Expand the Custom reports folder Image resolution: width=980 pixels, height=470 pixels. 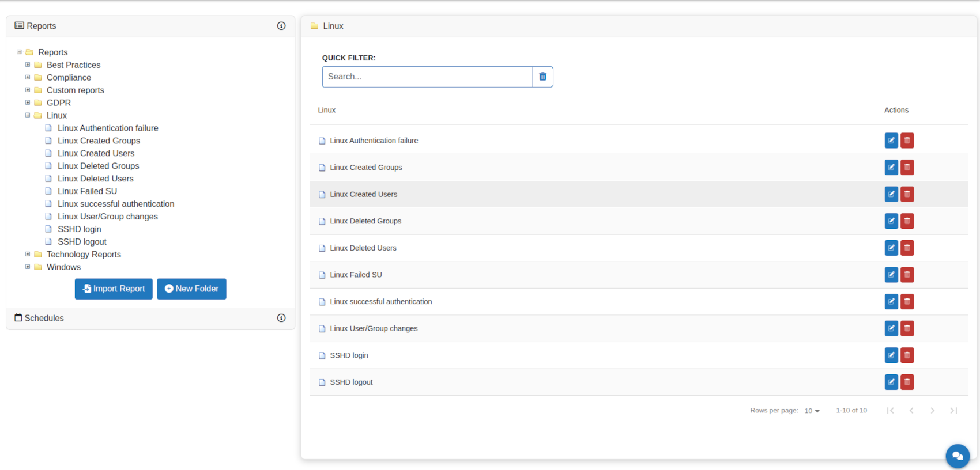coord(28,90)
